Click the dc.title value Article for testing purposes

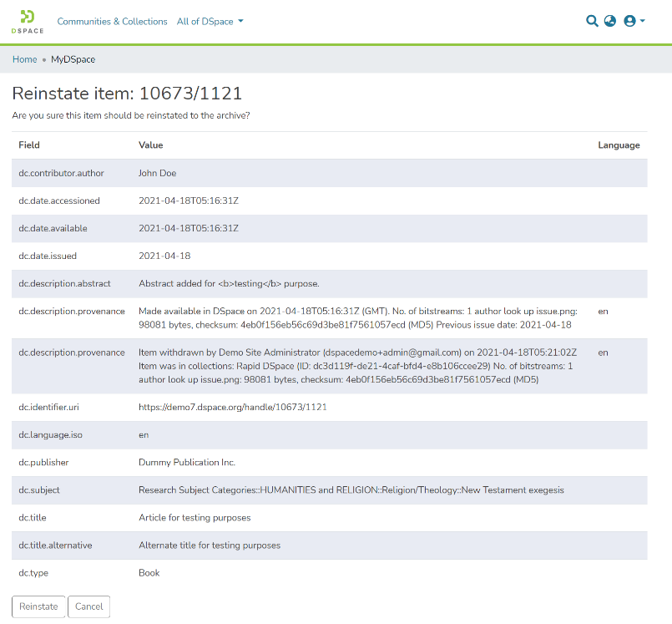click(x=195, y=518)
